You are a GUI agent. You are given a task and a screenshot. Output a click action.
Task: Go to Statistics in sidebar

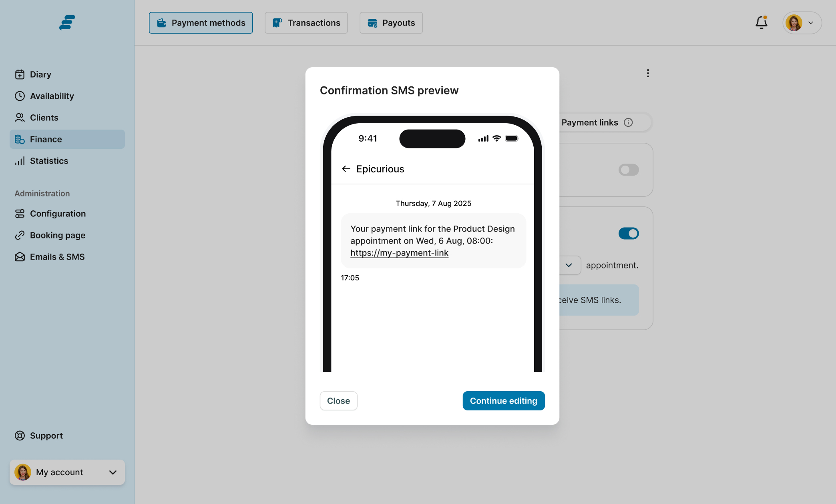pos(49,161)
